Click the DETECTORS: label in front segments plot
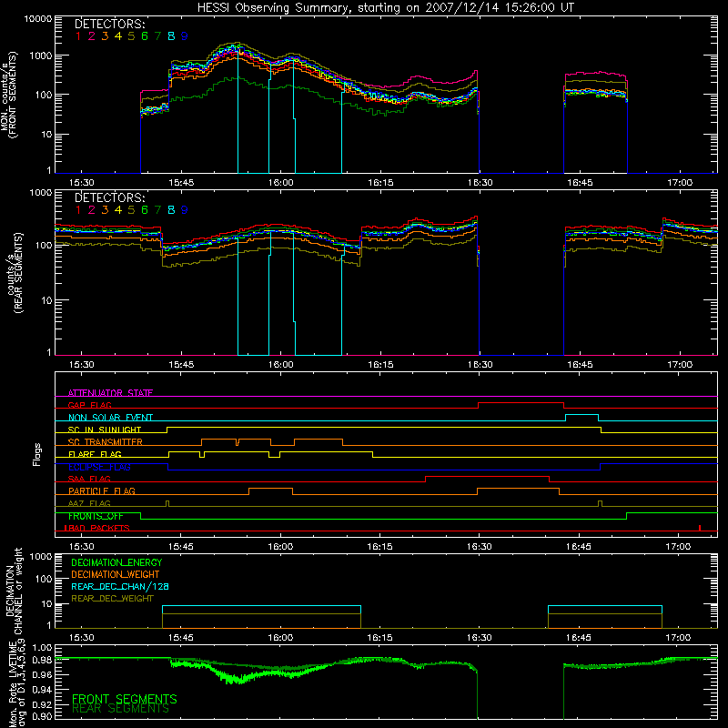Image resolution: width=728 pixels, height=728 pixels. pos(110,24)
